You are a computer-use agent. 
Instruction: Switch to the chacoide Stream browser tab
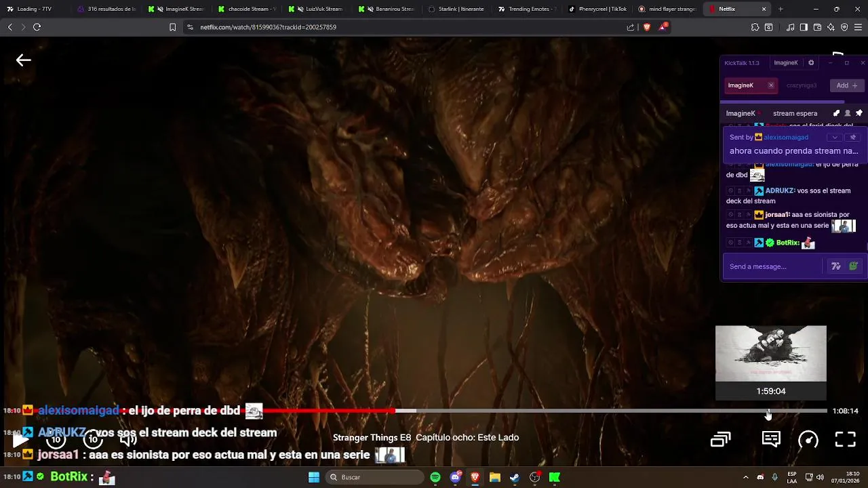pyautogui.click(x=247, y=9)
